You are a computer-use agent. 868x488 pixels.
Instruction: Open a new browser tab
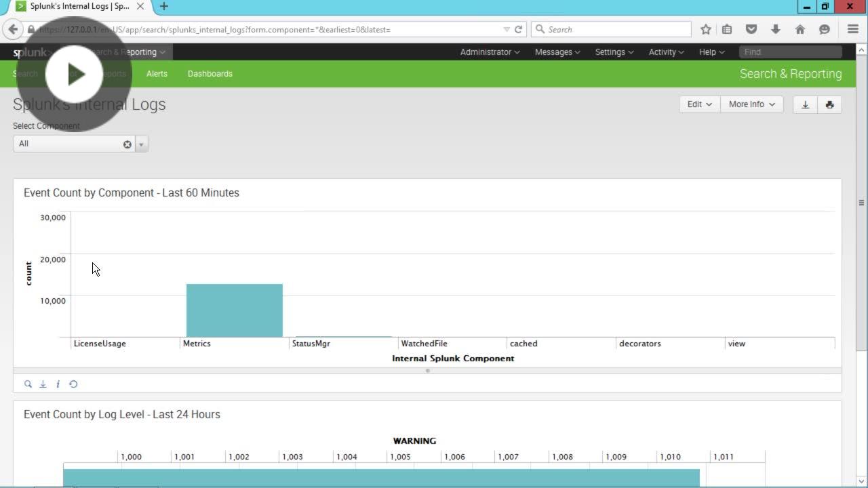pyautogui.click(x=163, y=6)
